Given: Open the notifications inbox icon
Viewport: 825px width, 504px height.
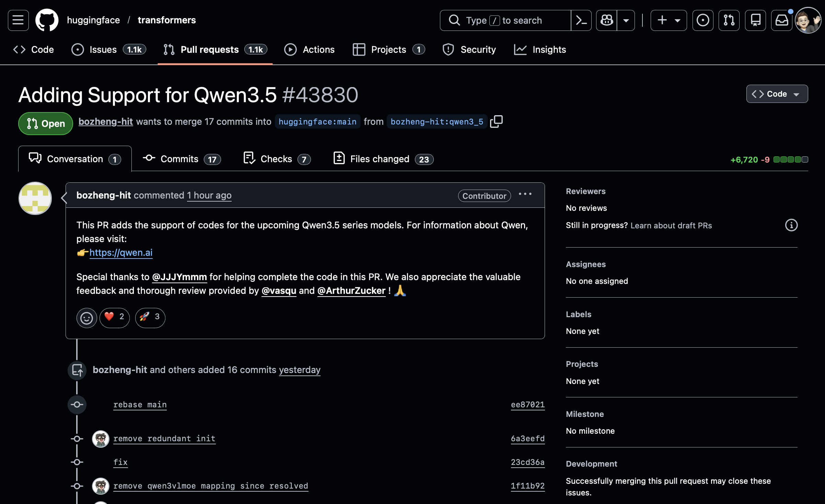Looking at the screenshot, I should tap(781, 20).
